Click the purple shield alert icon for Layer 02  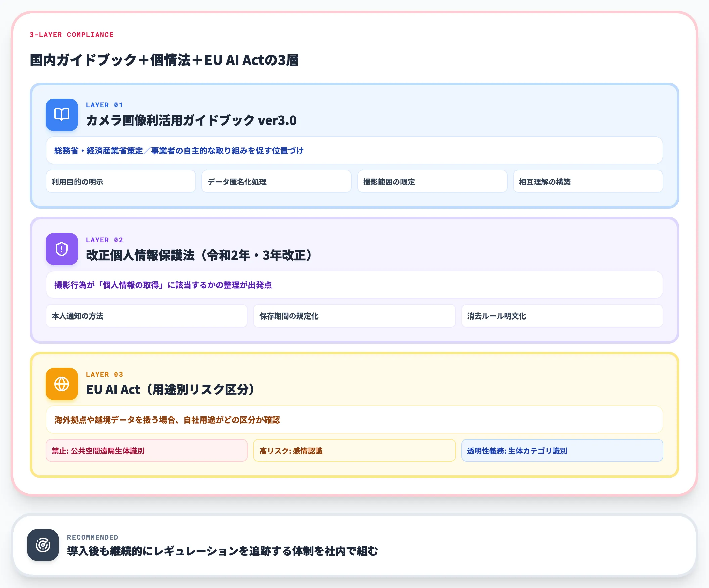click(x=61, y=249)
